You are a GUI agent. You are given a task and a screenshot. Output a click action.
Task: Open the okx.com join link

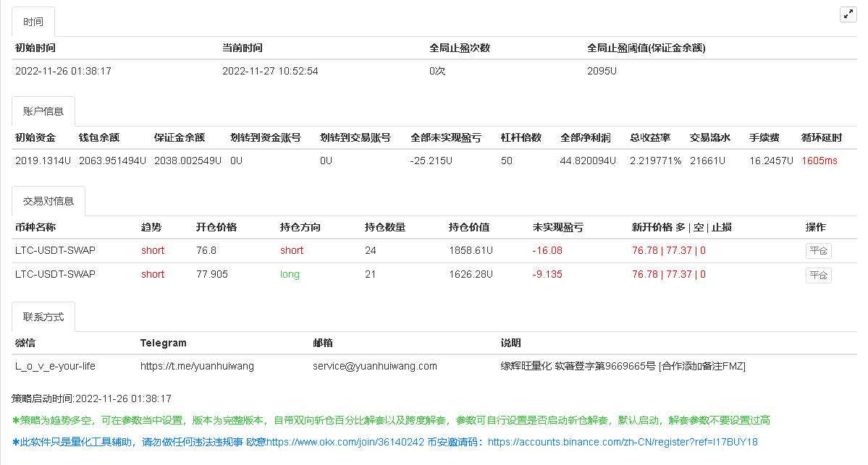(345, 442)
